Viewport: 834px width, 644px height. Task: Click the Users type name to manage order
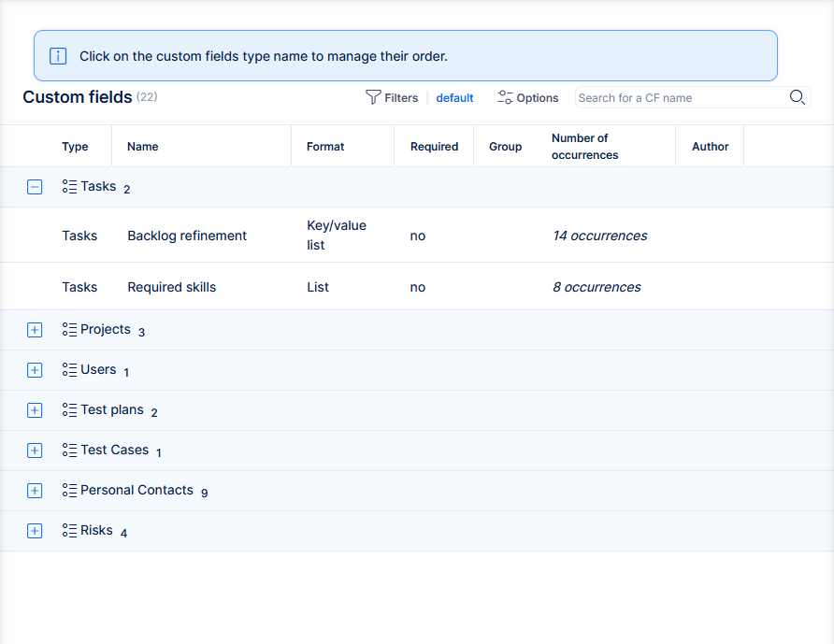[x=98, y=370]
